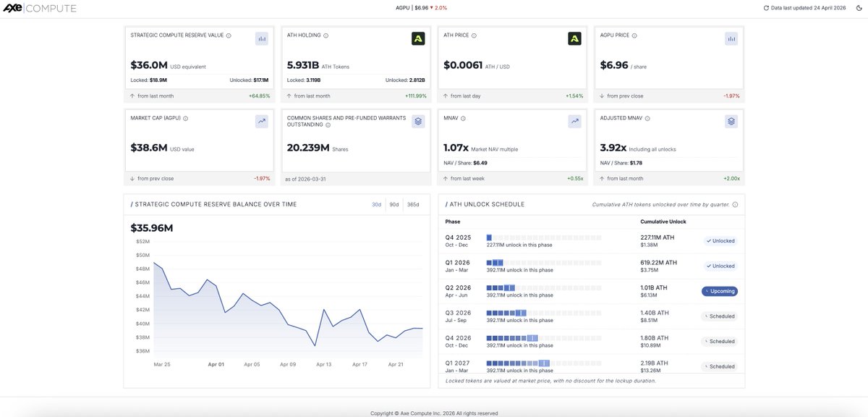Click the $35.96M chart balance heading
The width and height of the screenshot is (868, 417).
pyautogui.click(x=152, y=228)
